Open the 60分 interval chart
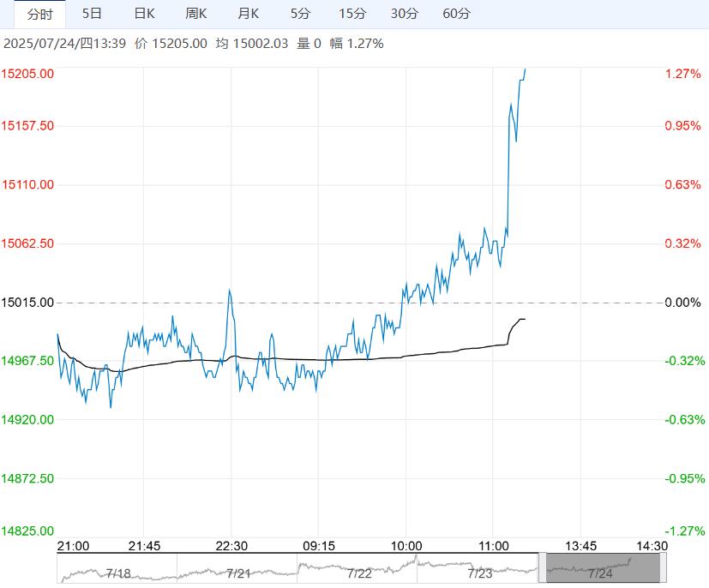Image resolution: width=709 pixels, height=588 pixels. [457, 14]
